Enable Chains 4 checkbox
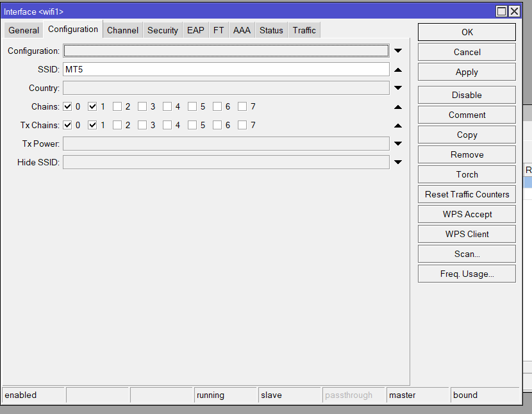Image resolution: width=532 pixels, height=414 pixels. (167, 106)
